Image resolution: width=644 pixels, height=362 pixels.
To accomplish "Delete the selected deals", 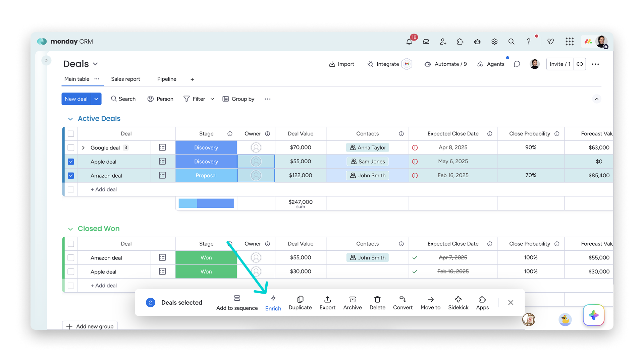I will (x=377, y=303).
